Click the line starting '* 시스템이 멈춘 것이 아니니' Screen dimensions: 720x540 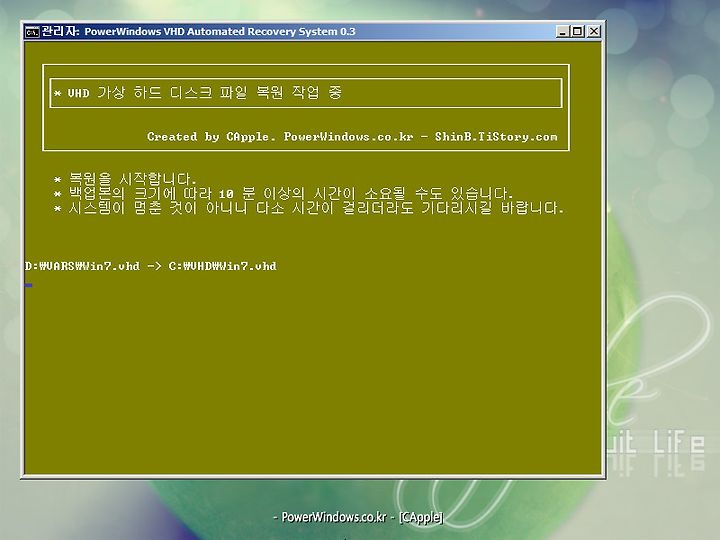[x=309, y=208]
